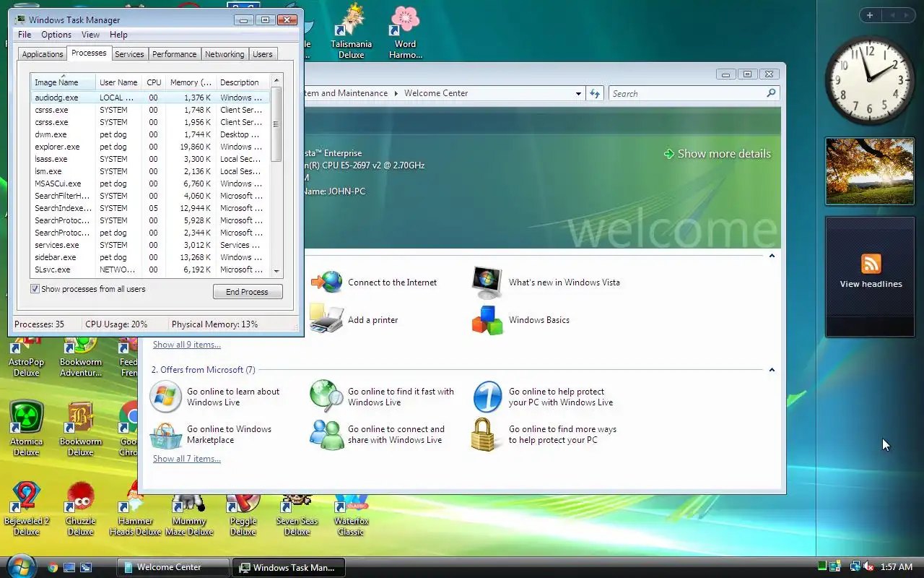This screenshot has height=578, width=924.
Task: Click Go online to Windows Marketplace icon
Action: 166,435
